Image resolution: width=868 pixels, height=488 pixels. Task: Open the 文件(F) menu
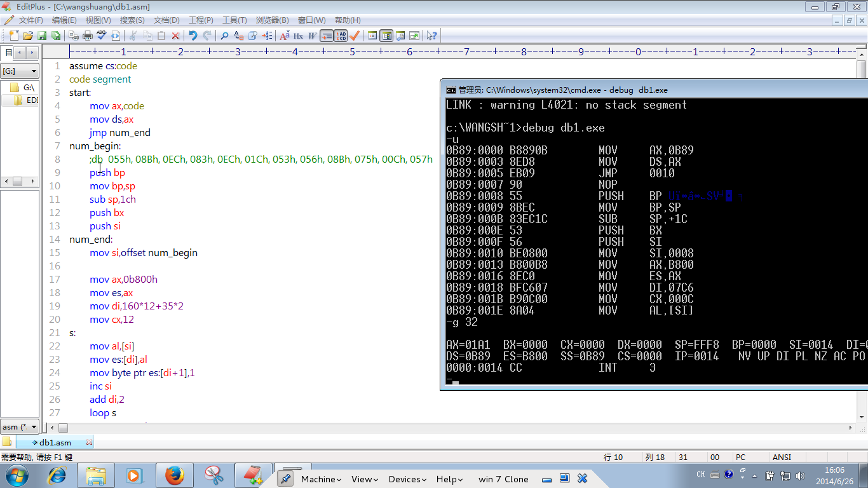(x=31, y=20)
